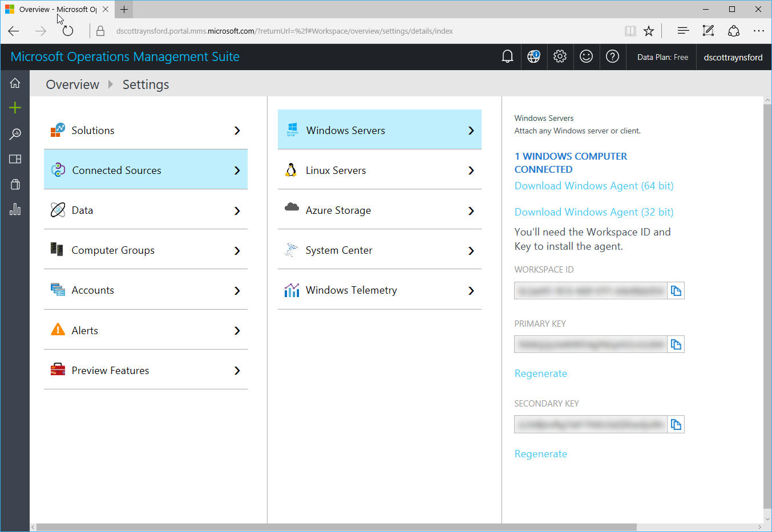Viewport: 772px width, 532px height.
Task: Click the horizontal scrollbar at bottom
Action: pos(337,527)
